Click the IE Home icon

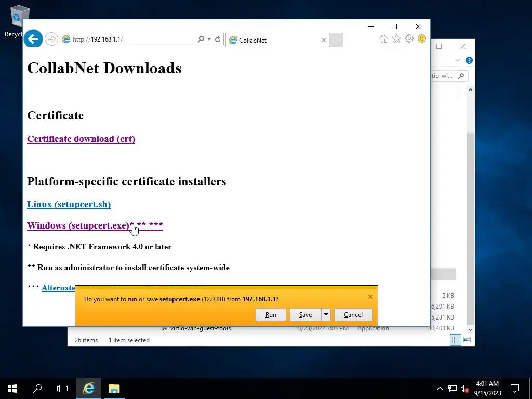(x=384, y=38)
